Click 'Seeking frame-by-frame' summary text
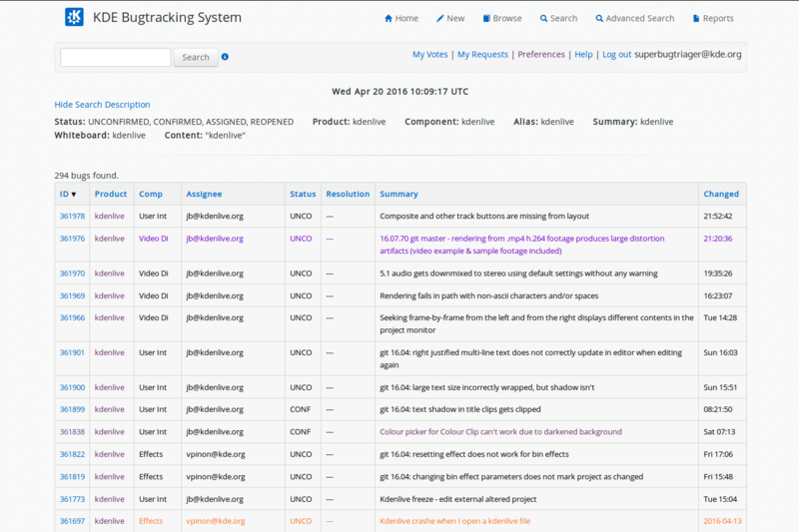Viewport: 799px width, 532px height. click(x=536, y=323)
